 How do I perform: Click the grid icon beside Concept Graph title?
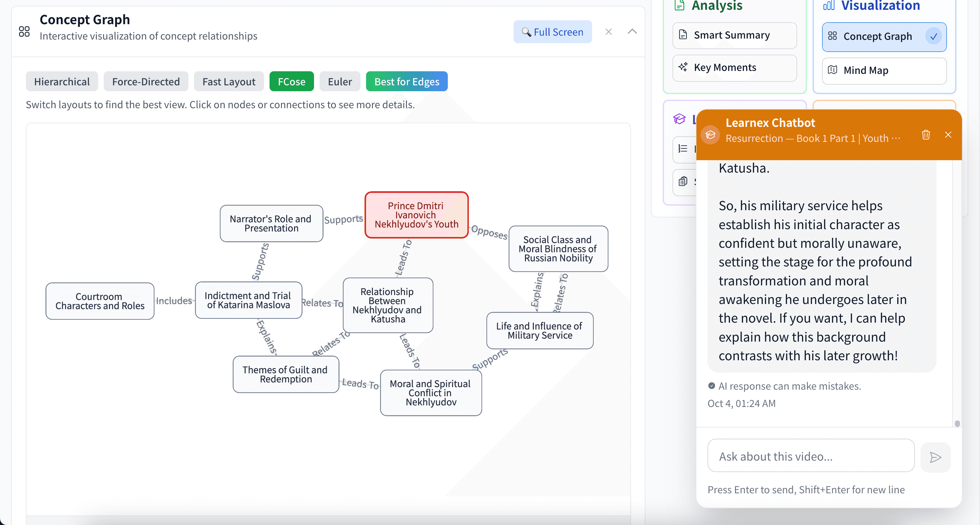pos(24,31)
